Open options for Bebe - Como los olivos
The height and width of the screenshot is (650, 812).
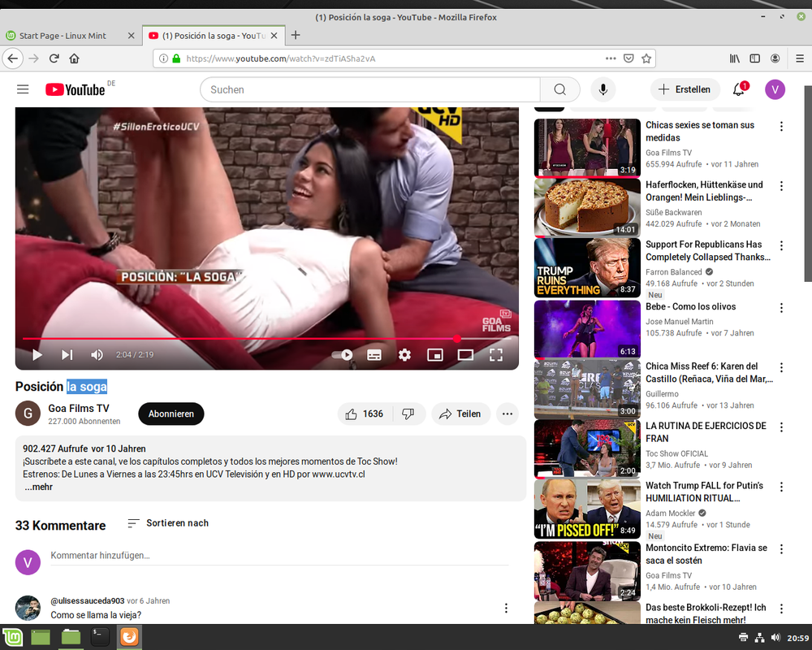pyautogui.click(x=781, y=307)
